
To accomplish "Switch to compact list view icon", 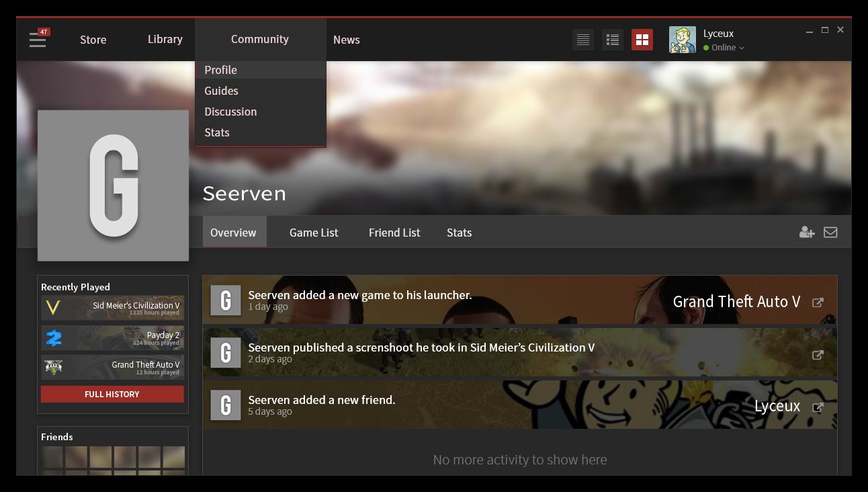I will pos(583,40).
